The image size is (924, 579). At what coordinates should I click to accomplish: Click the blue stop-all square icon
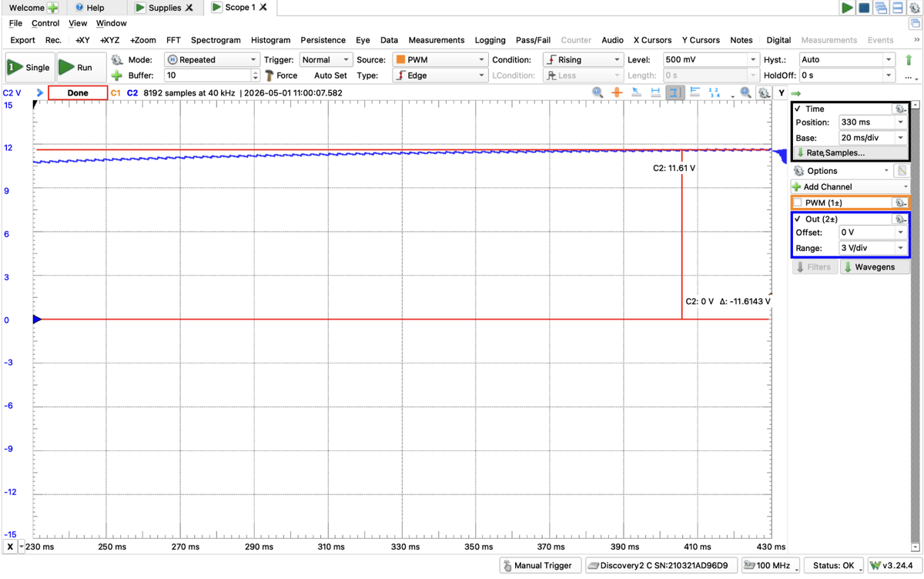864,8
